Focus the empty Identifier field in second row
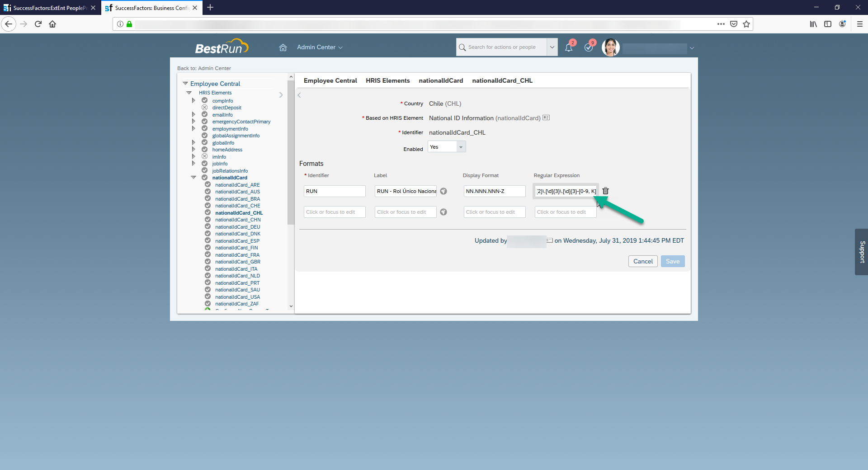The height and width of the screenshot is (470, 868). 335,212
